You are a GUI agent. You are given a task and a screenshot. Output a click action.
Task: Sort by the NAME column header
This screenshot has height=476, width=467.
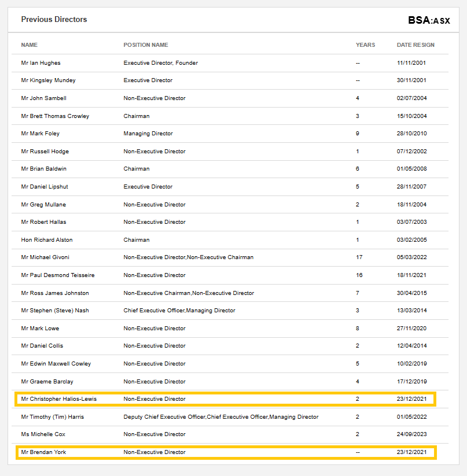(x=30, y=45)
